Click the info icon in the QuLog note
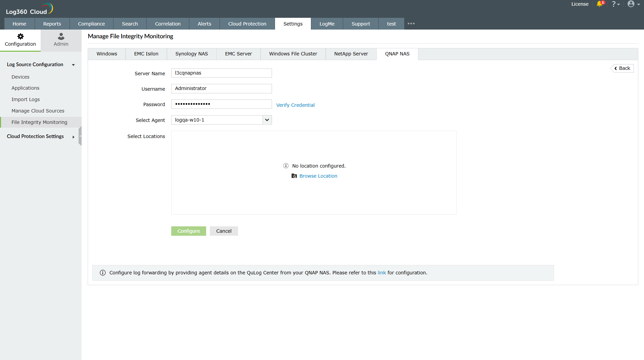644x360 pixels. click(x=102, y=273)
